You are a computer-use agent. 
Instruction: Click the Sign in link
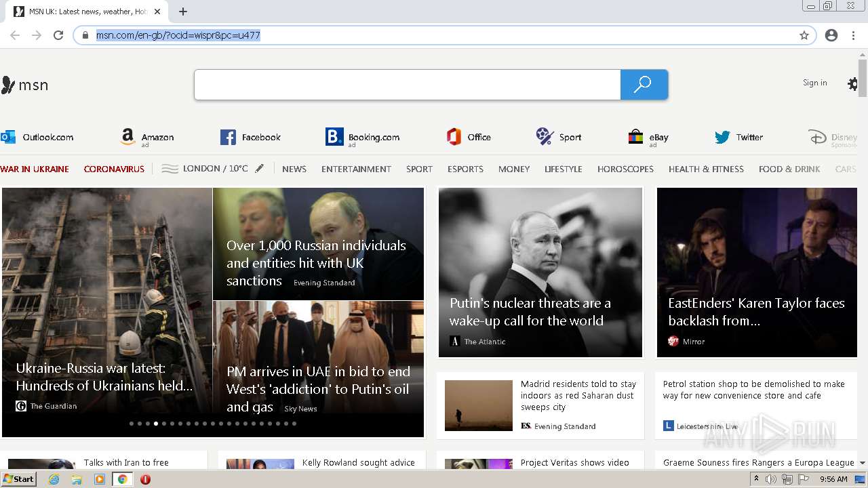[x=814, y=83]
